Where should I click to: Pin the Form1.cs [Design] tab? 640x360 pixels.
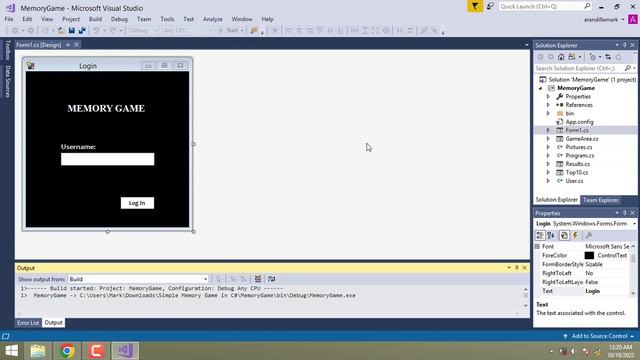(68, 45)
